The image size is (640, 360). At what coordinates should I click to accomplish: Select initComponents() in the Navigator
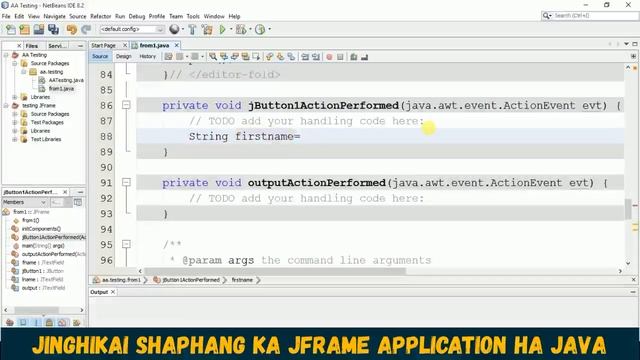(x=41, y=229)
